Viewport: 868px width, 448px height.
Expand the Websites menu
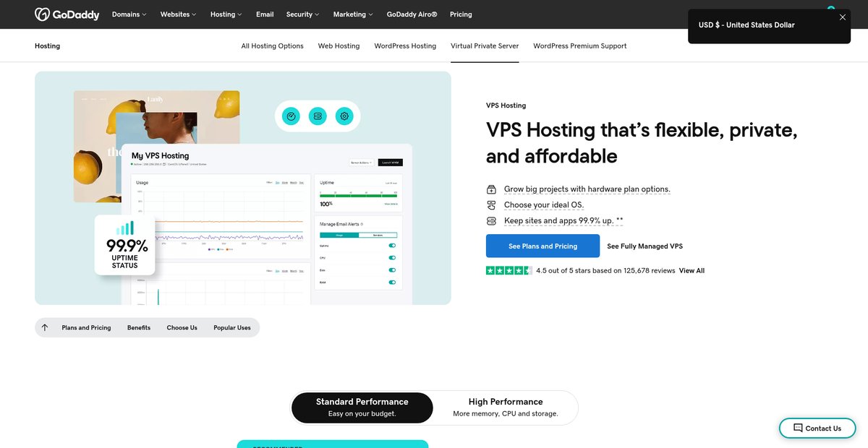(x=178, y=14)
